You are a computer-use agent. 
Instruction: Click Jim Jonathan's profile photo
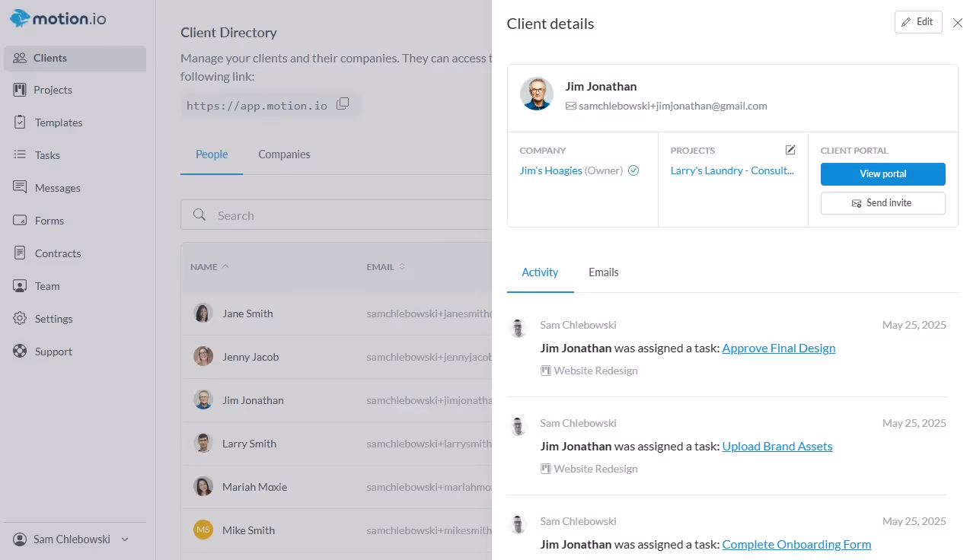click(537, 94)
